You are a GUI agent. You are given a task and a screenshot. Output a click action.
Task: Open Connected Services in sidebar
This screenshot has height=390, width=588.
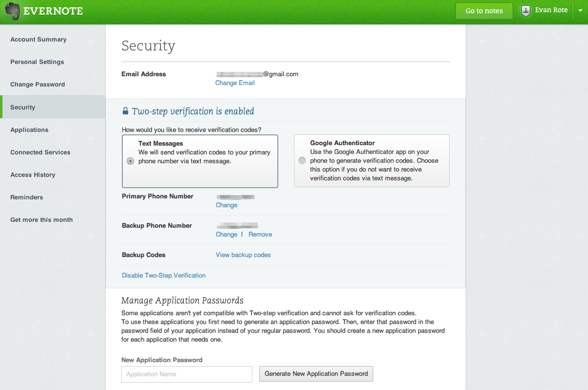click(x=40, y=152)
